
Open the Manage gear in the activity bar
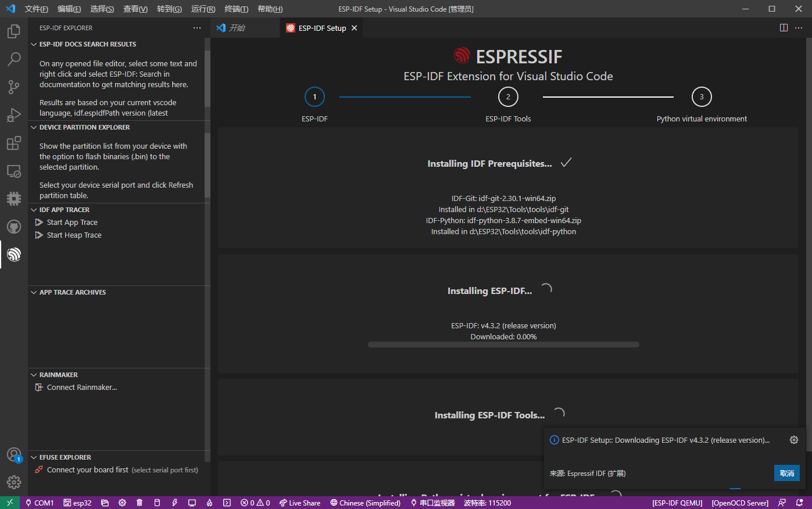click(x=14, y=482)
